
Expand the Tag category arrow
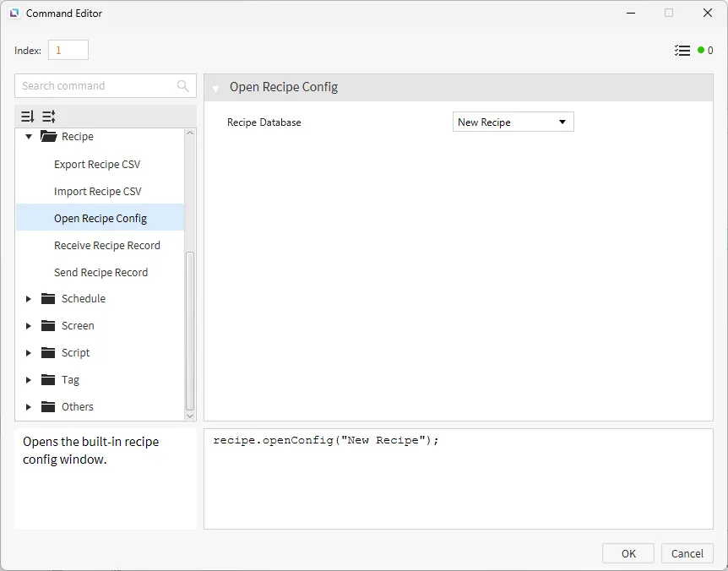tap(29, 380)
